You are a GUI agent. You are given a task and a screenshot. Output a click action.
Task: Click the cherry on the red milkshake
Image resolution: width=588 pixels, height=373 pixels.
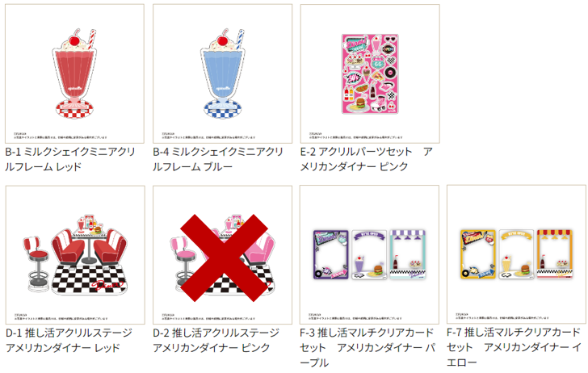pyautogui.click(x=75, y=38)
